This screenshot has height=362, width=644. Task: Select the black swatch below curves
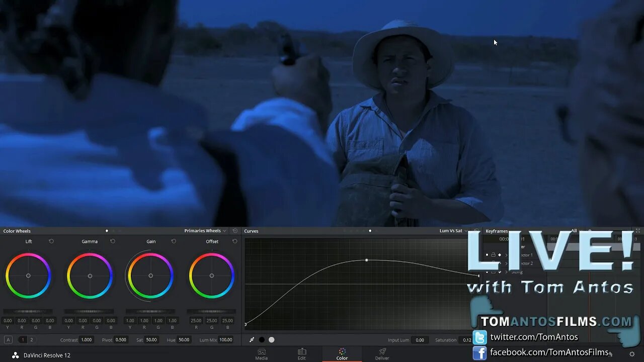[262, 340]
